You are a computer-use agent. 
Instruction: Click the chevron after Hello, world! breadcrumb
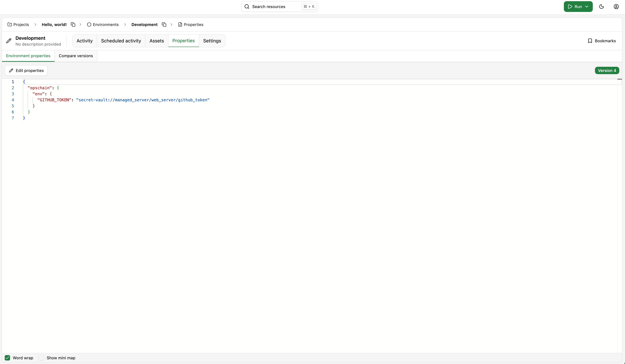point(80,24)
